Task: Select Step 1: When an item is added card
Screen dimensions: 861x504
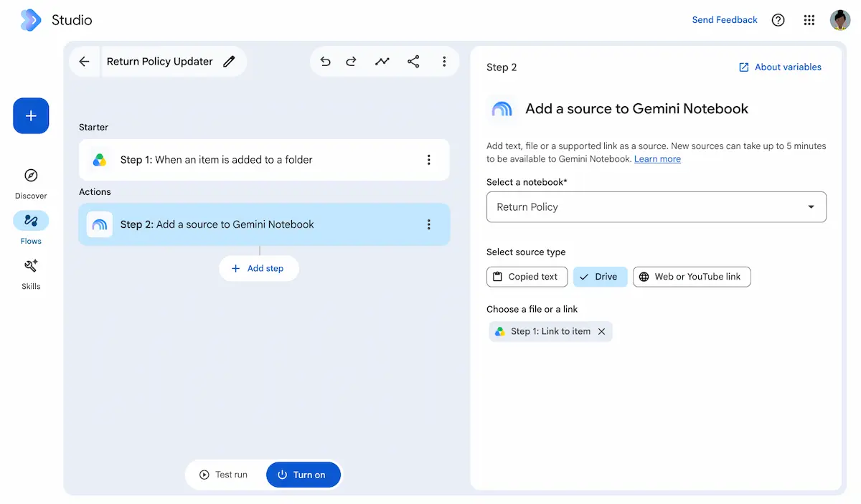Action: pos(264,160)
